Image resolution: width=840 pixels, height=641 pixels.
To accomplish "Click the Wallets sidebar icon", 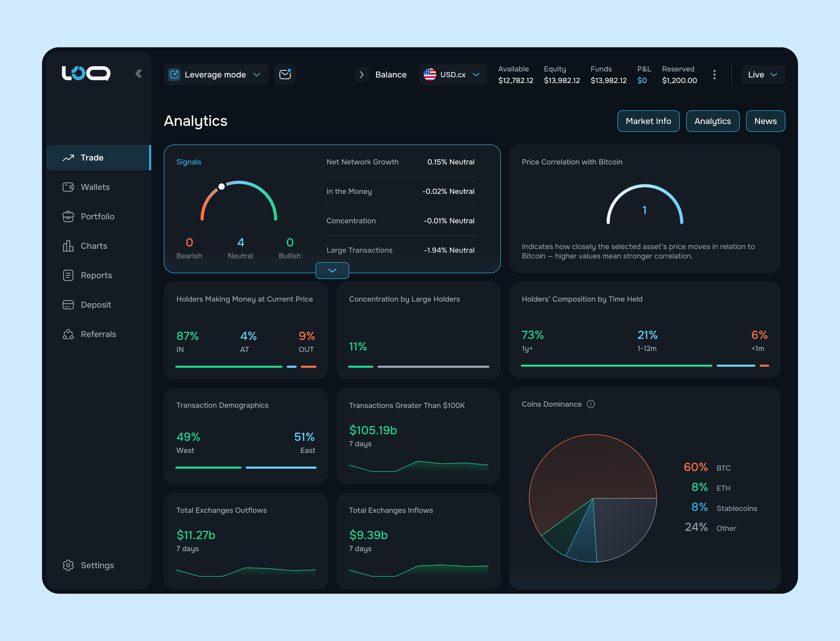I will tap(68, 187).
